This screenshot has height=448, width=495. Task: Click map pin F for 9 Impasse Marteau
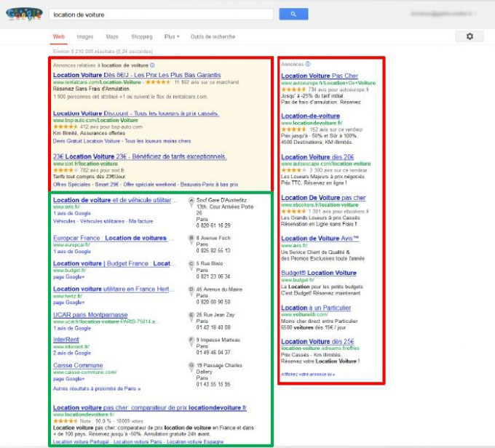pyautogui.click(x=191, y=342)
